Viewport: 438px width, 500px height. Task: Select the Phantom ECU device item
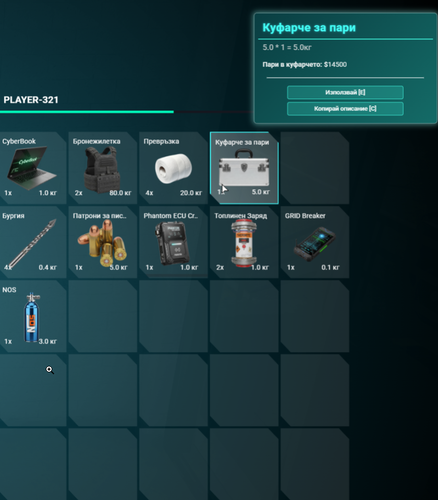(x=173, y=242)
